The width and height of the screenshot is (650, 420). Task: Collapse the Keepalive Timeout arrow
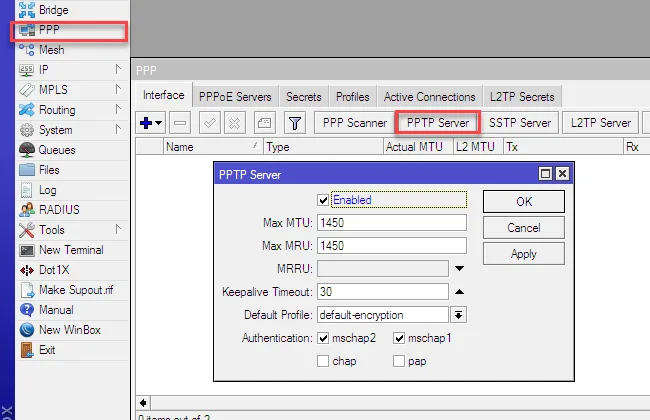pos(459,291)
